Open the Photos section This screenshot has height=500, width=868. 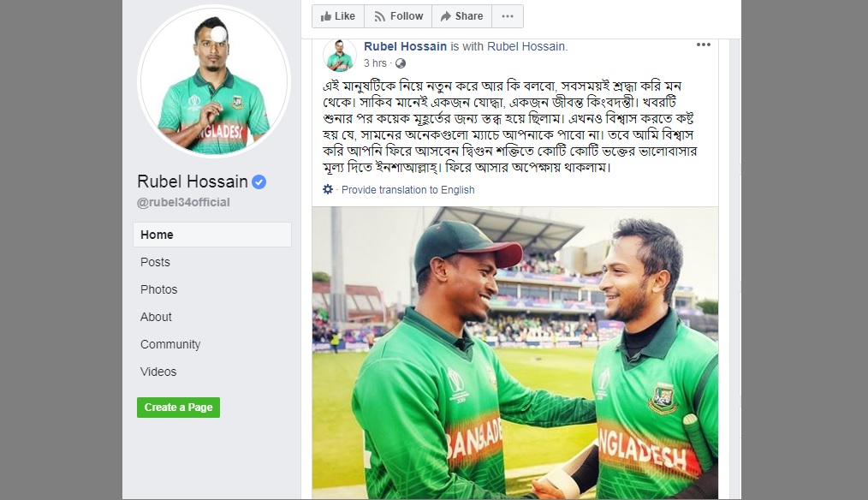159,289
